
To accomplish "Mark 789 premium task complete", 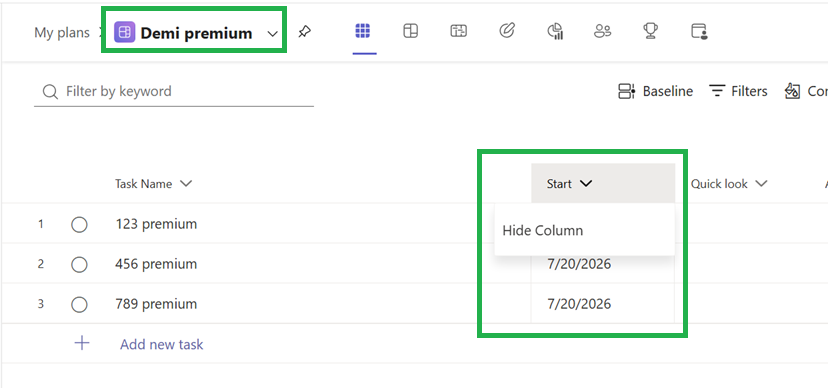I will 79,304.
